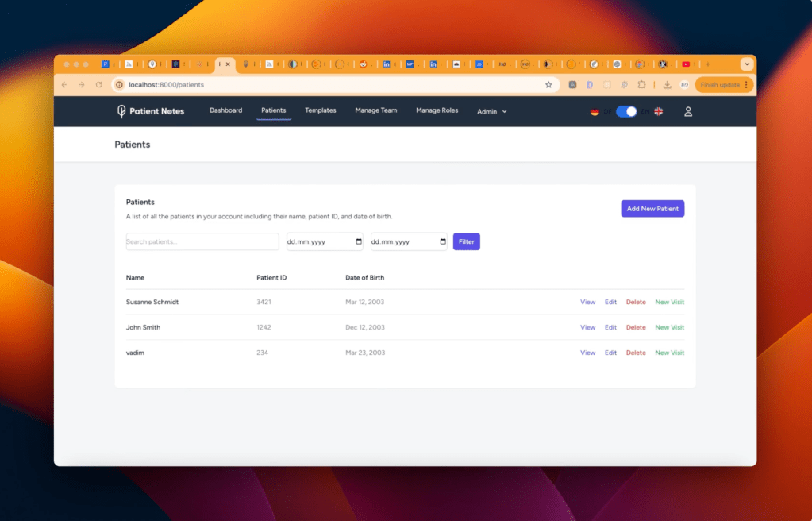812x521 pixels.
Task: Toggle the DE/EN language switch
Action: click(x=626, y=111)
